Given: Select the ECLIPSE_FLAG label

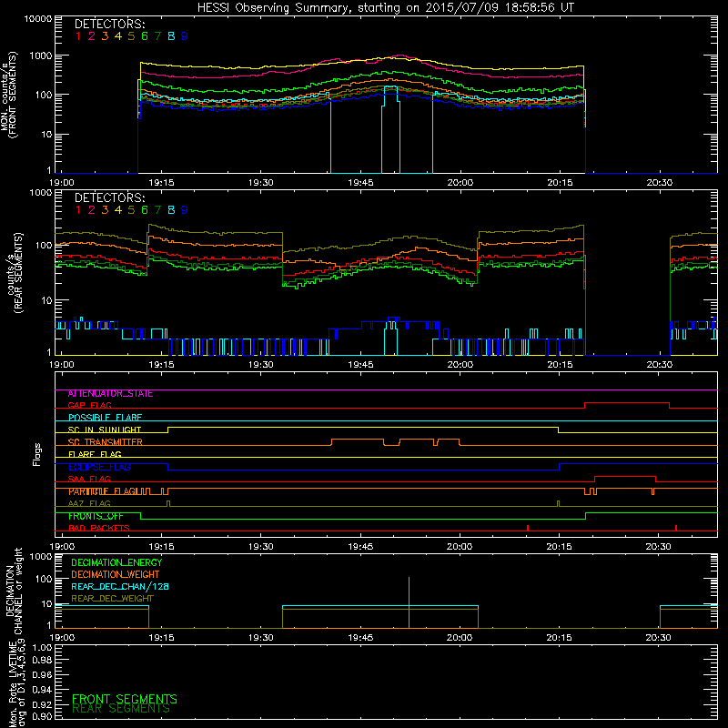Looking at the screenshot, I should coord(99,467).
